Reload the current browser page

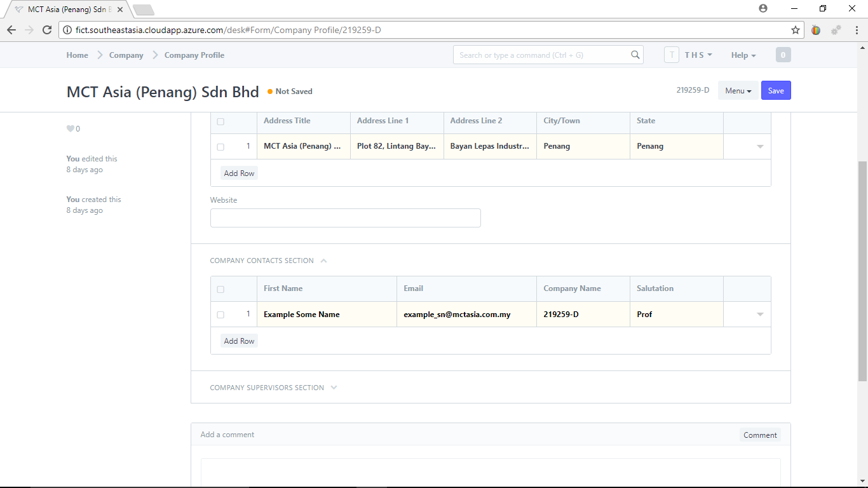tap(46, 30)
